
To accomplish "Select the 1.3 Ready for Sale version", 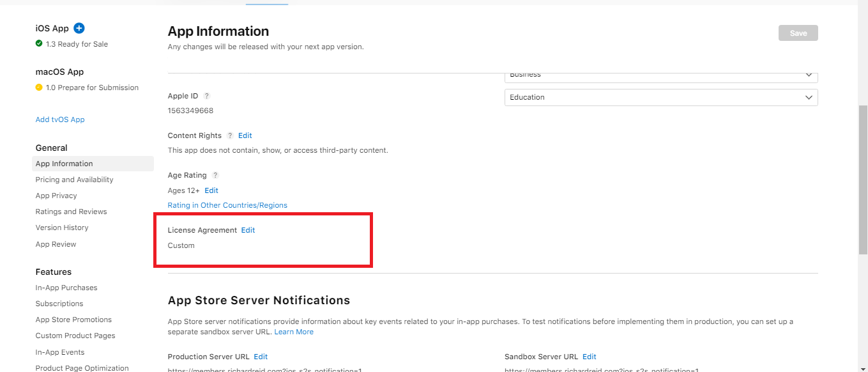I will tap(77, 44).
